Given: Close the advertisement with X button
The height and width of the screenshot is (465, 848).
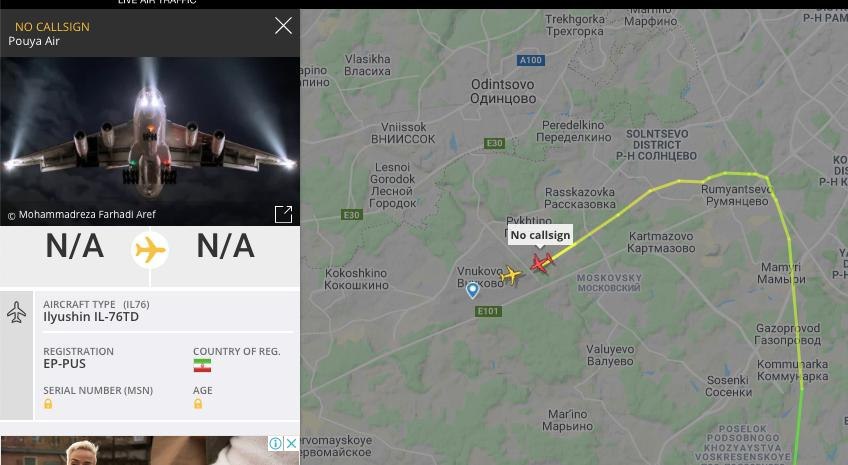Looking at the screenshot, I should [x=291, y=443].
